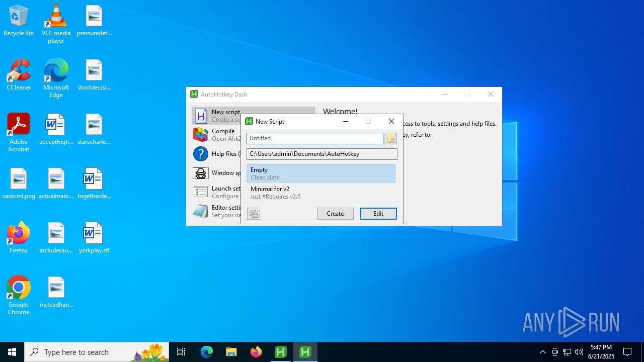Show hidden system tray icons

(542, 352)
